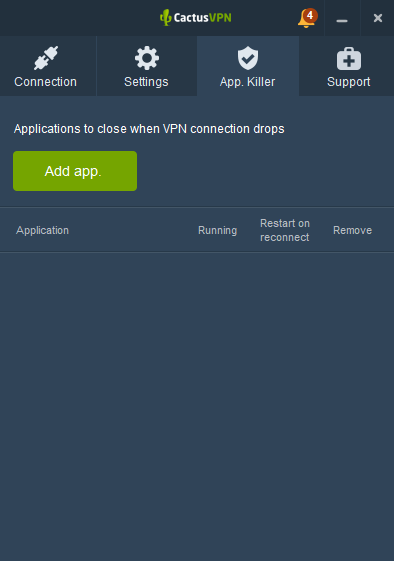This screenshot has height=561, width=394.
Task: Open the Settings tab
Action: 147,66
